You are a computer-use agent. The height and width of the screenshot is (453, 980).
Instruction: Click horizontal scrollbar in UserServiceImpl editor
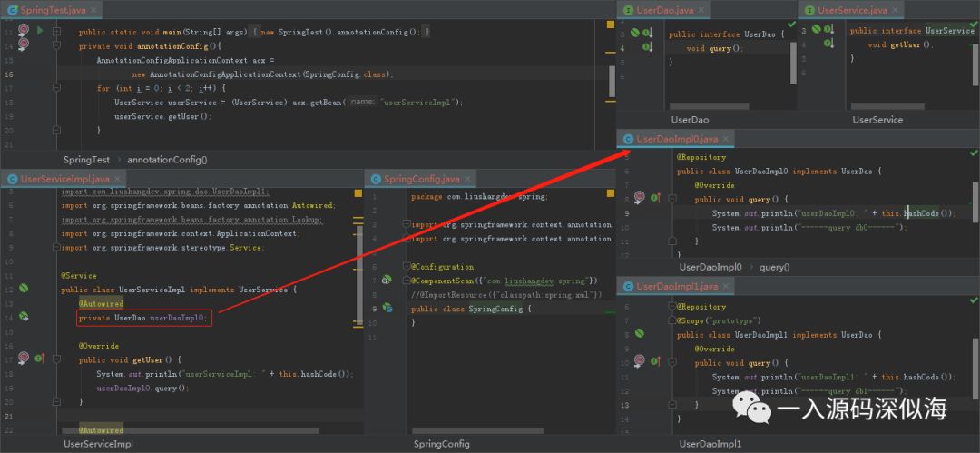(x=190, y=431)
